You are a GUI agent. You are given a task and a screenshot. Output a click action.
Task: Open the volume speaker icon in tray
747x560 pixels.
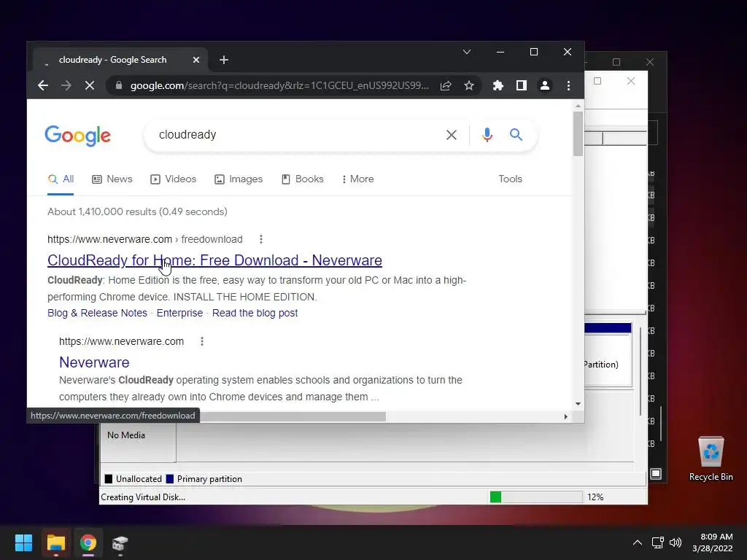click(x=676, y=542)
